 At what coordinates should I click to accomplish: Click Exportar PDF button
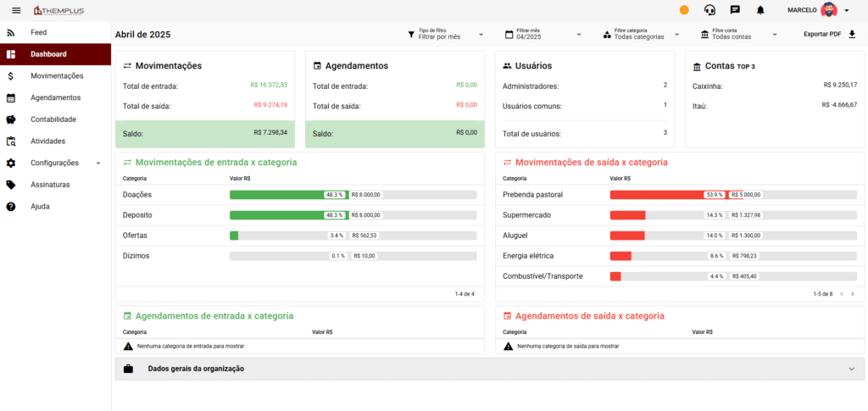[830, 34]
